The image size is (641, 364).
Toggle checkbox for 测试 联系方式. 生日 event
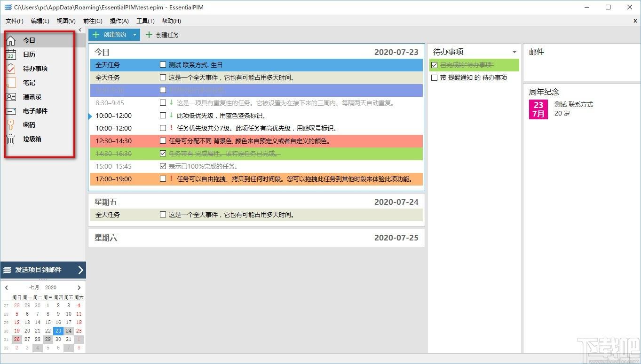point(163,65)
